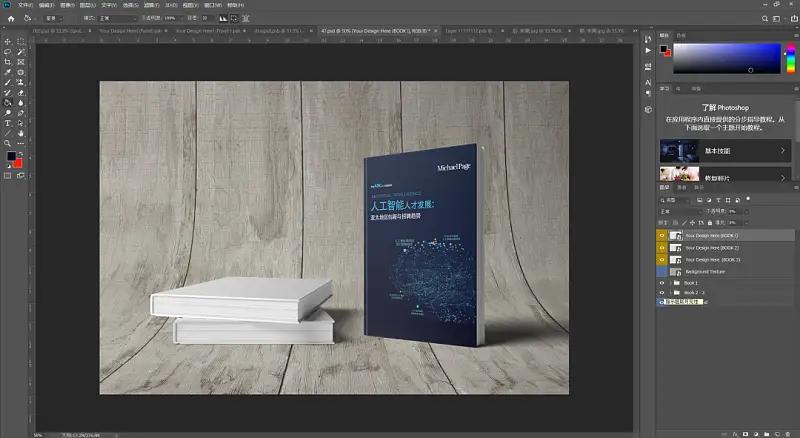Open the 3D panel cube icon
Viewport: 800px width, 438px height.
click(x=648, y=110)
